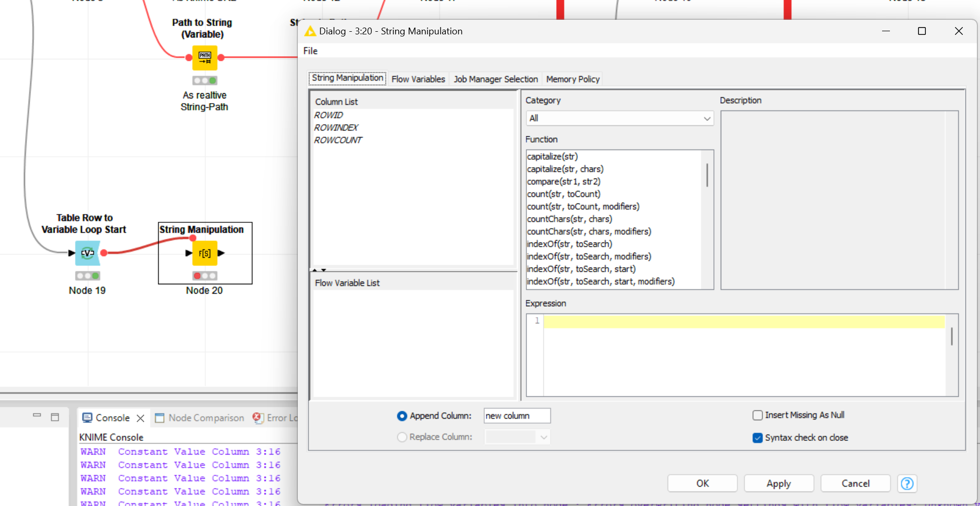Select compare(str1, str2) function

coord(563,182)
